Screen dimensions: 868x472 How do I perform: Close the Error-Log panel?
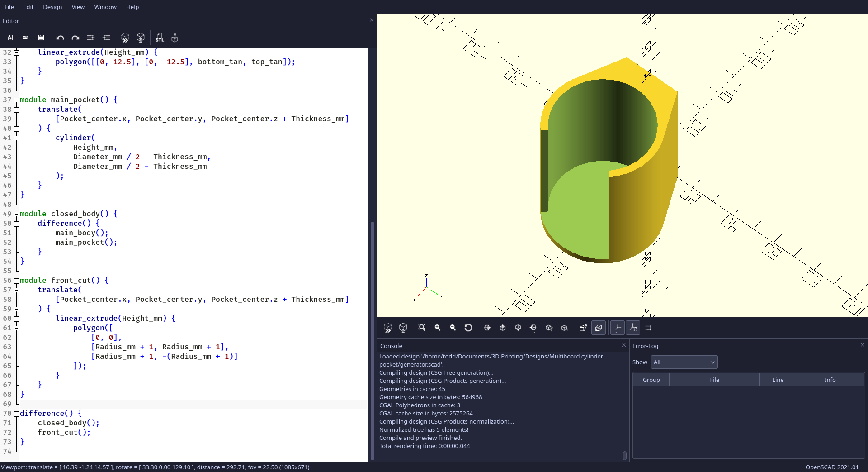click(863, 345)
